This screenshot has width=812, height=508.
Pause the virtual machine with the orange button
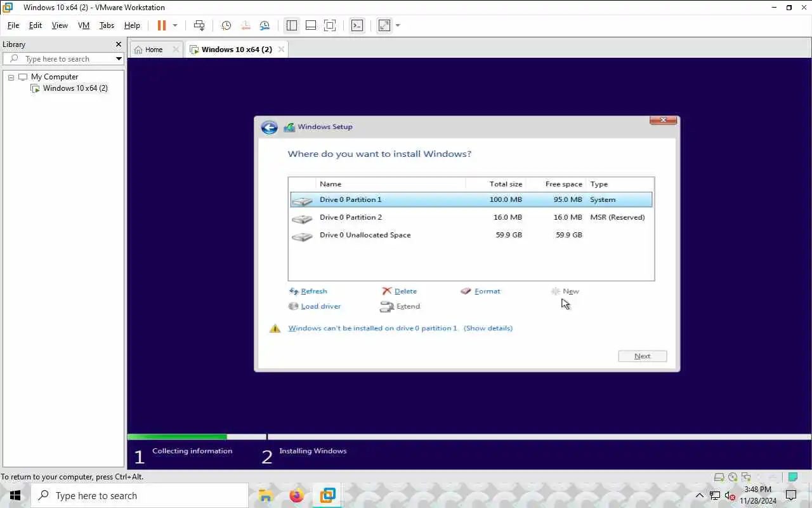161,25
